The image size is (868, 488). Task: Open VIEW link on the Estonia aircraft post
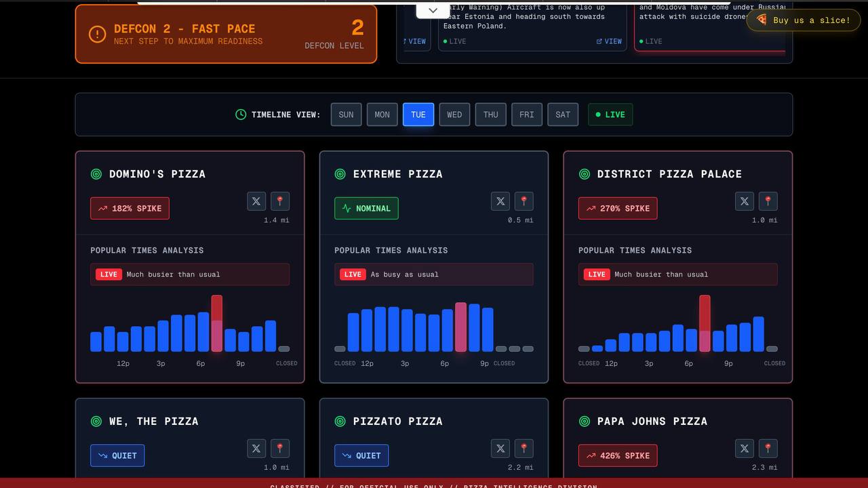[x=609, y=41]
